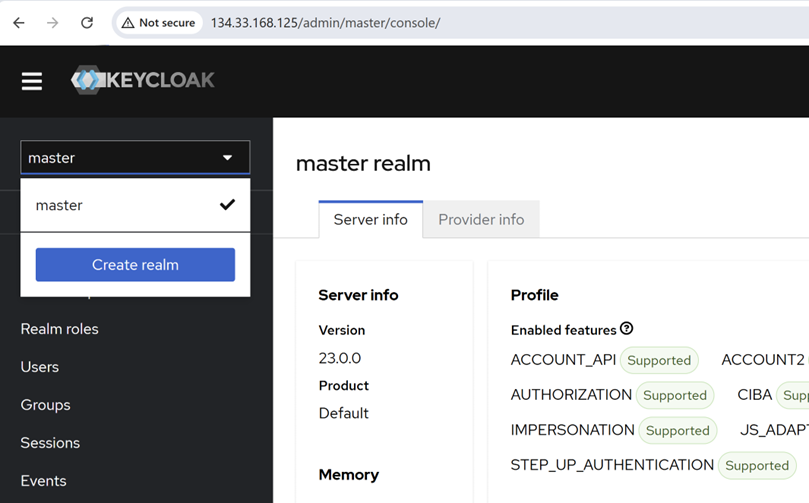Image resolution: width=809 pixels, height=503 pixels.
Task: Click the Version label
Action: click(342, 330)
